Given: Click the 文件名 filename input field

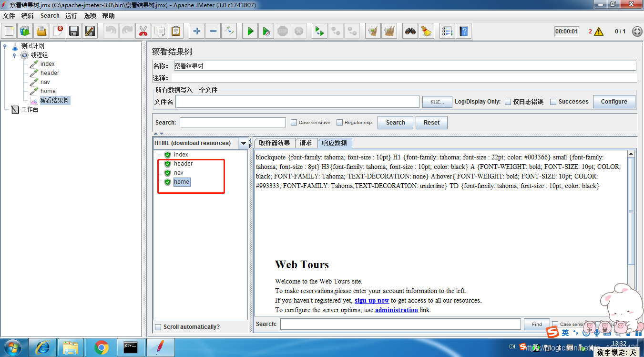Looking at the screenshot, I should click(297, 102).
